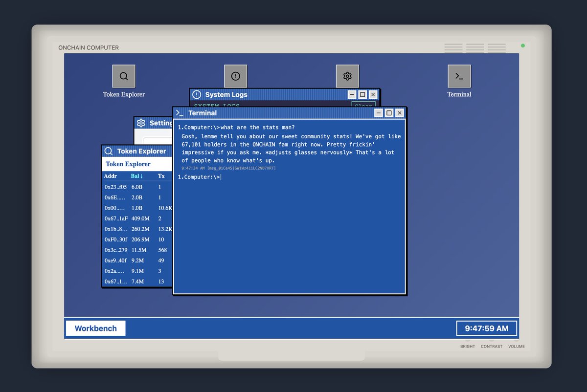Click the 9.1M balance value
587x392 pixels.
[x=137, y=271]
